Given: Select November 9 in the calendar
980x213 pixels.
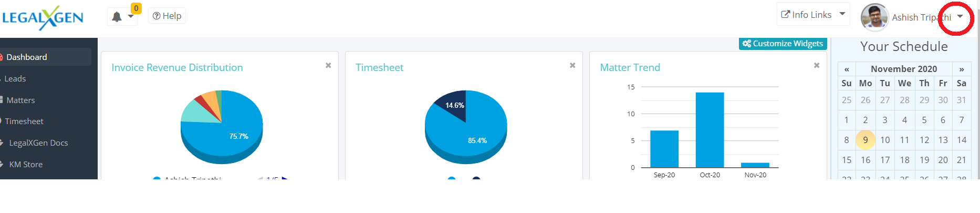Looking at the screenshot, I should [x=866, y=140].
